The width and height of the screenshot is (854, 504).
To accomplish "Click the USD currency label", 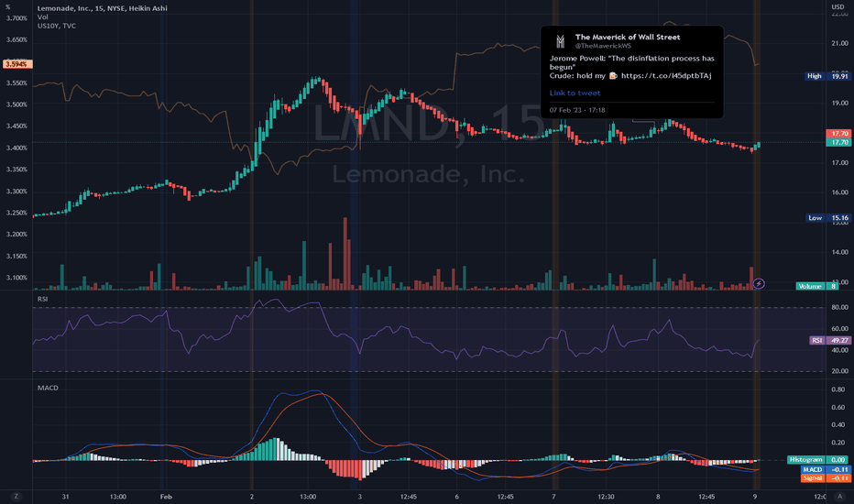I will (x=838, y=7).
